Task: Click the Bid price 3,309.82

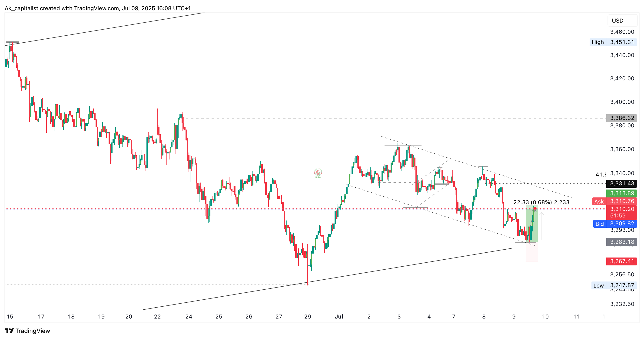Action: tap(621, 224)
